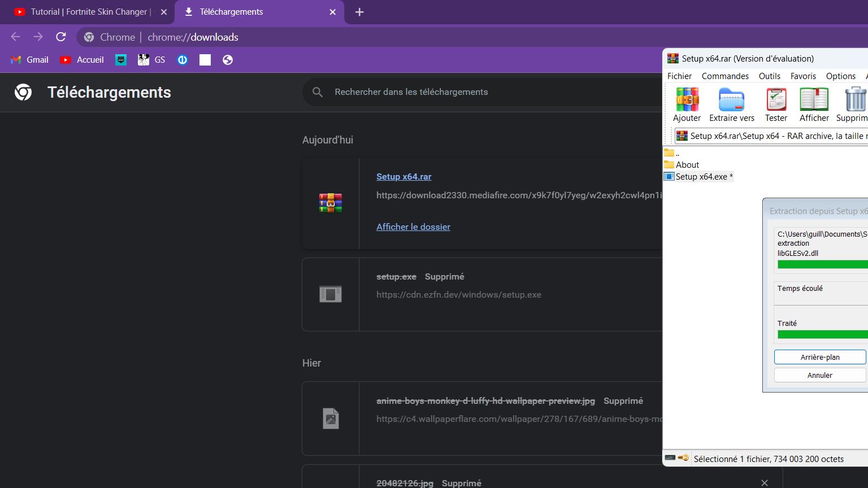Open the Fichier menu in WinRAR
Viewport: 868px width, 488px height.
tap(679, 76)
